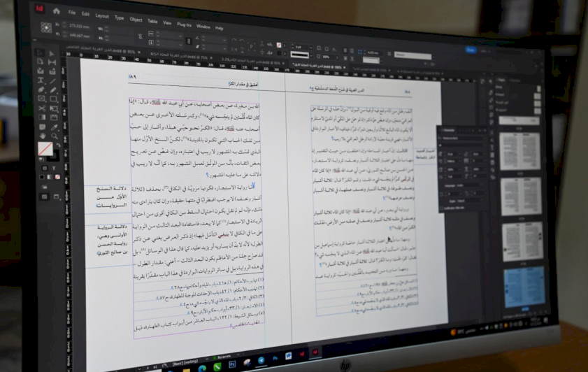Select the highlighted blue page thumbnail
This screenshot has height=372, width=588.
(x=524, y=287)
